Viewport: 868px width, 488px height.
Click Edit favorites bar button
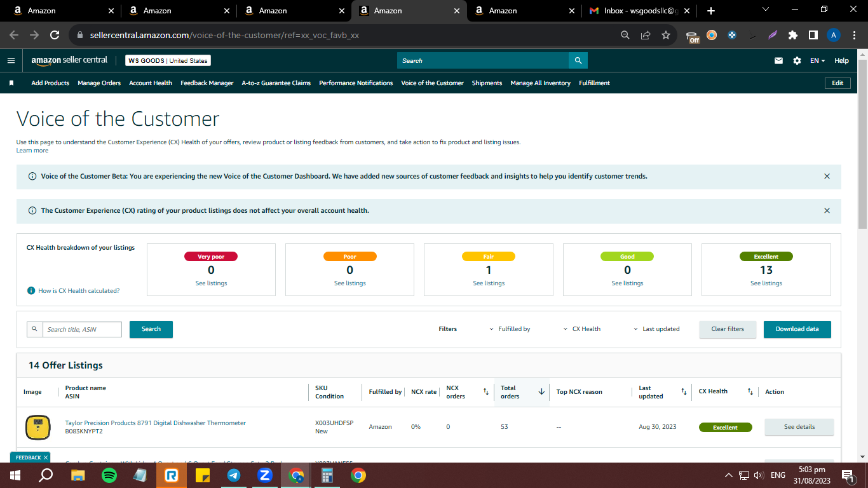click(837, 83)
